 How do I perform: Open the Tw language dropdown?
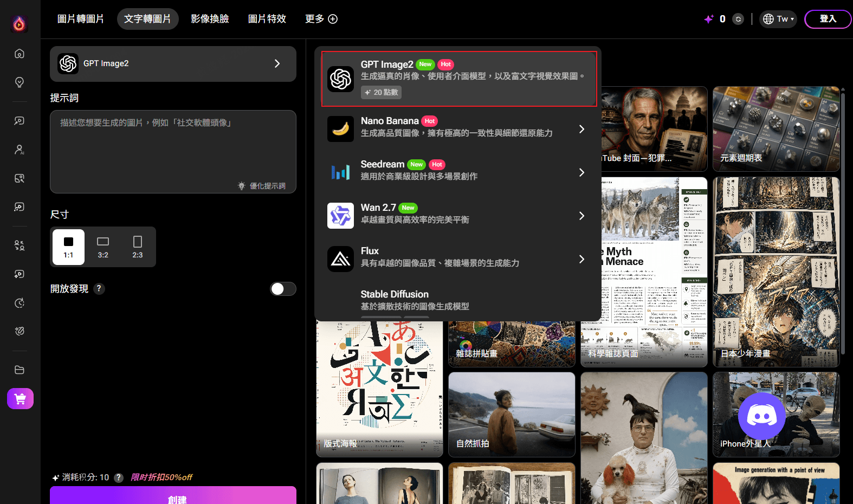(778, 19)
